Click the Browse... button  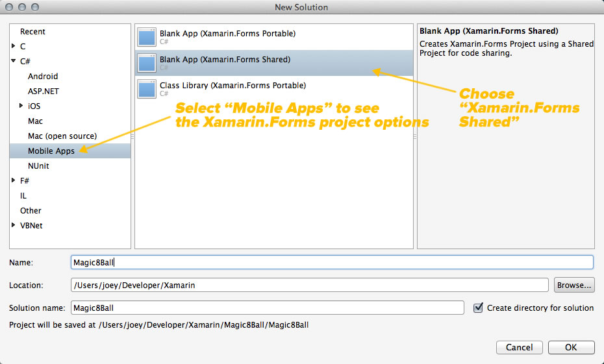[x=574, y=285]
